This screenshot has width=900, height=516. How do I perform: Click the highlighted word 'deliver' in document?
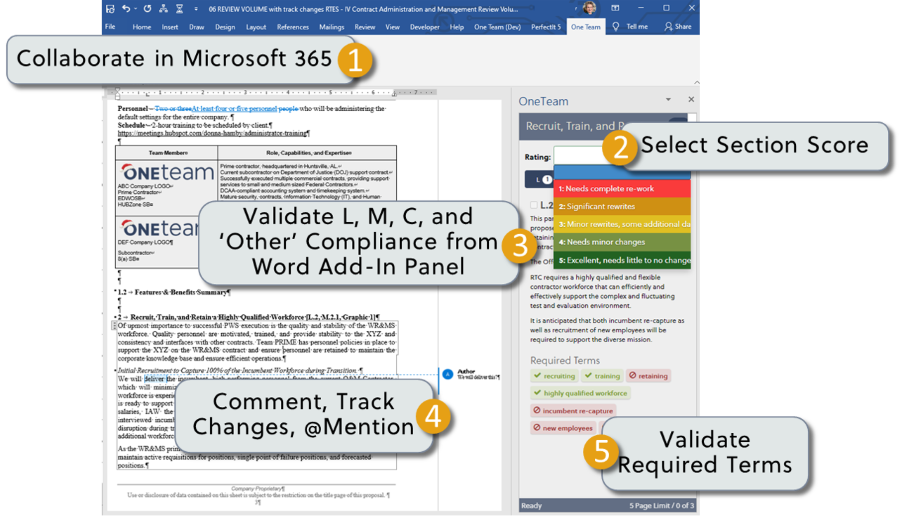(154, 379)
